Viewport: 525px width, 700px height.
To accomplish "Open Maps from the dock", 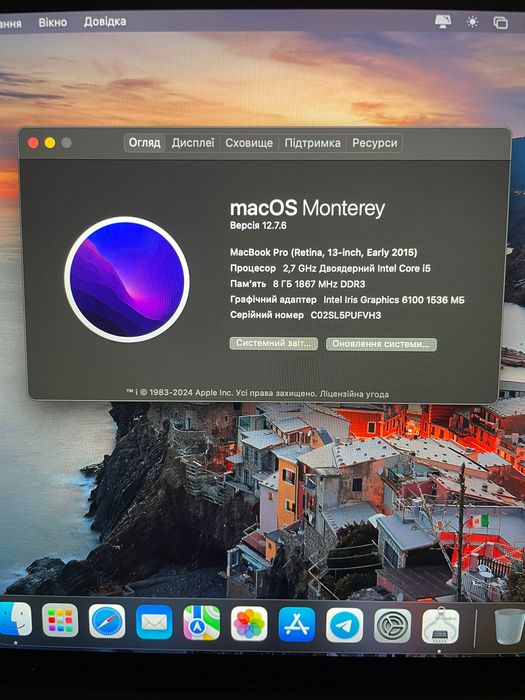I will coord(202,622).
